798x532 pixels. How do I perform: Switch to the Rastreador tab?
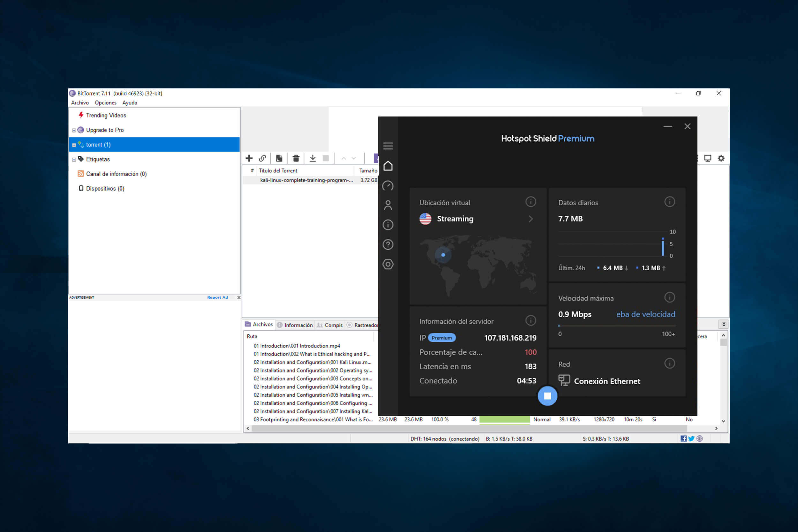[x=362, y=325]
